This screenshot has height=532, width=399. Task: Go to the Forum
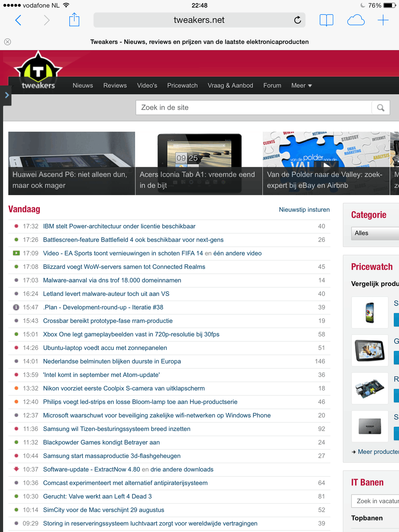point(272,86)
